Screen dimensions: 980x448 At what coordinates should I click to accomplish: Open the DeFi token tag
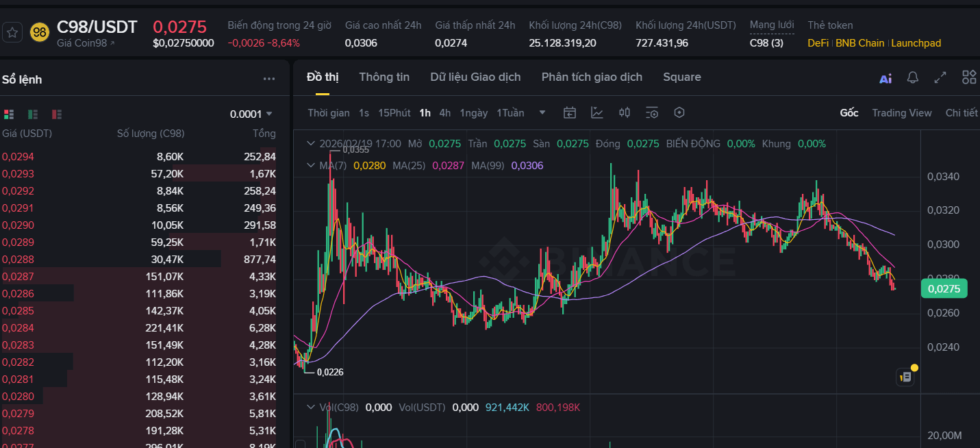click(818, 43)
